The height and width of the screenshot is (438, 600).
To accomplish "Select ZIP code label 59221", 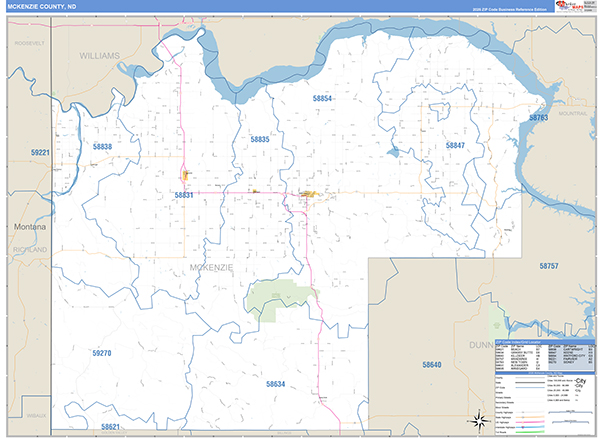I will coord(40,153).
